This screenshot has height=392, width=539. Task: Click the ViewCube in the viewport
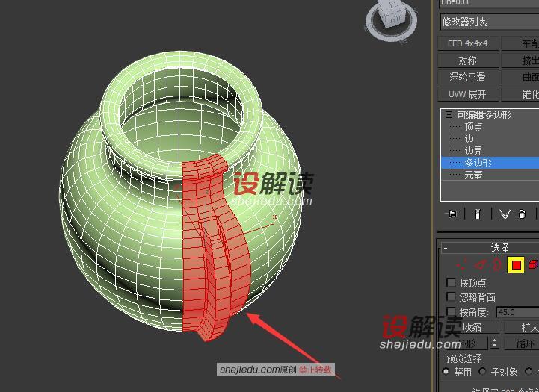(x=394, y=18)
